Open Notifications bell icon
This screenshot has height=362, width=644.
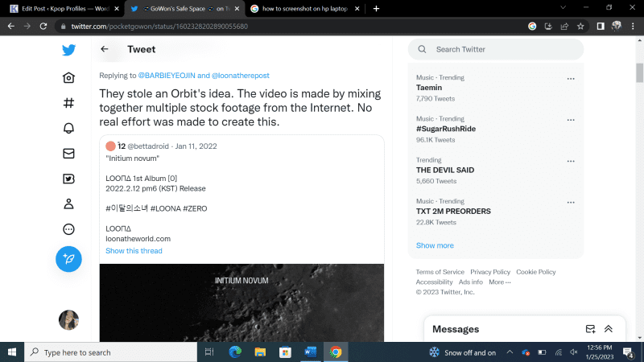click(x=68, y=128)
